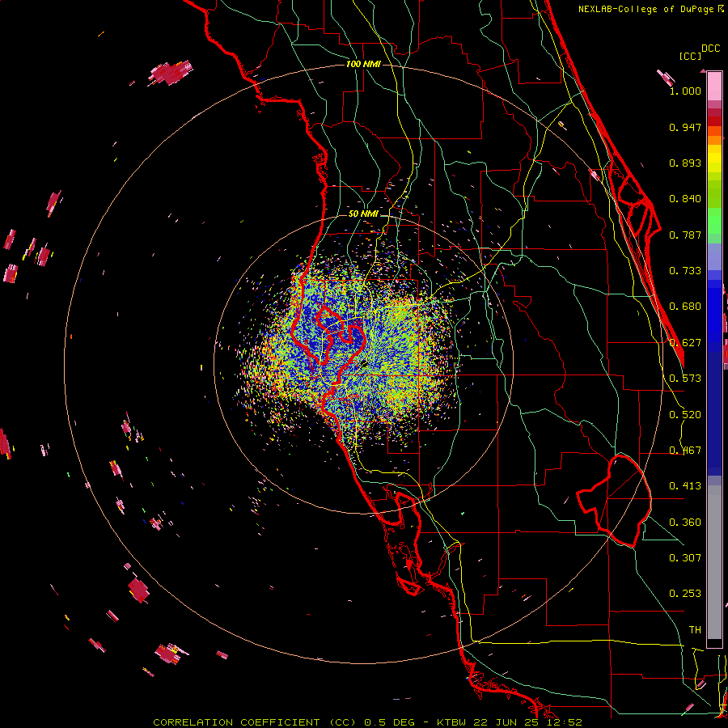
Task: Select the 0.680 scale value
Action: [685, 307]
